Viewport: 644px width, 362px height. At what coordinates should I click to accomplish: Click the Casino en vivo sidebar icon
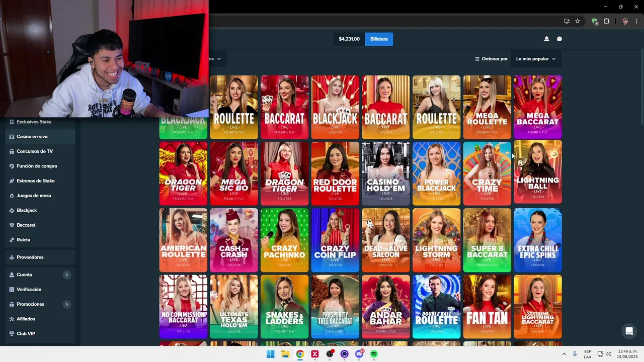coord(12,137)
